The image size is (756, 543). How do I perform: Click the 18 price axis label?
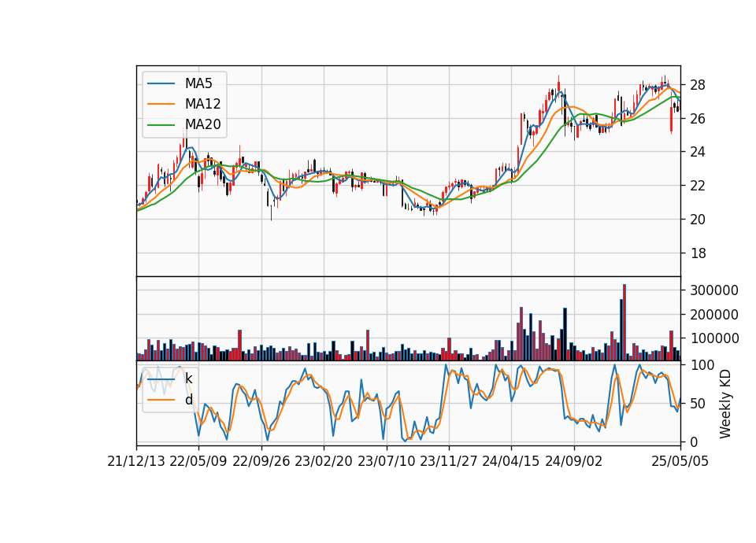coord(698,253)
